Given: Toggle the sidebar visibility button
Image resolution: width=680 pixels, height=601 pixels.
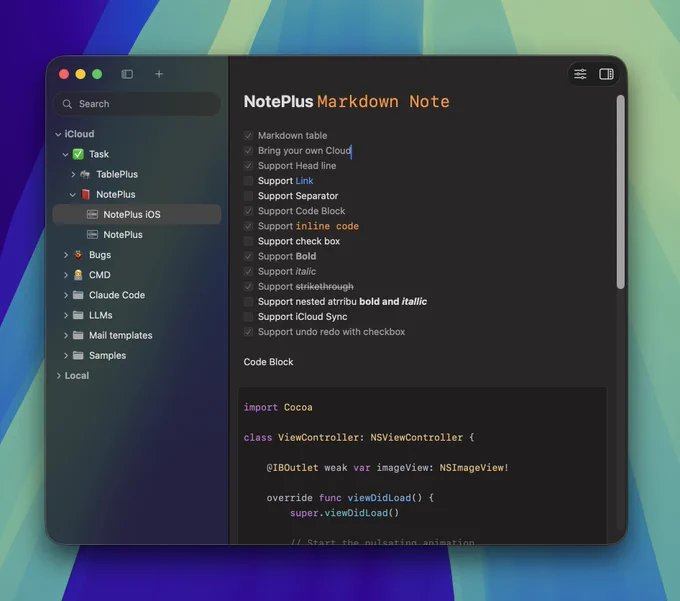Looking at the screenshot, I should click(x=127, y=74).
